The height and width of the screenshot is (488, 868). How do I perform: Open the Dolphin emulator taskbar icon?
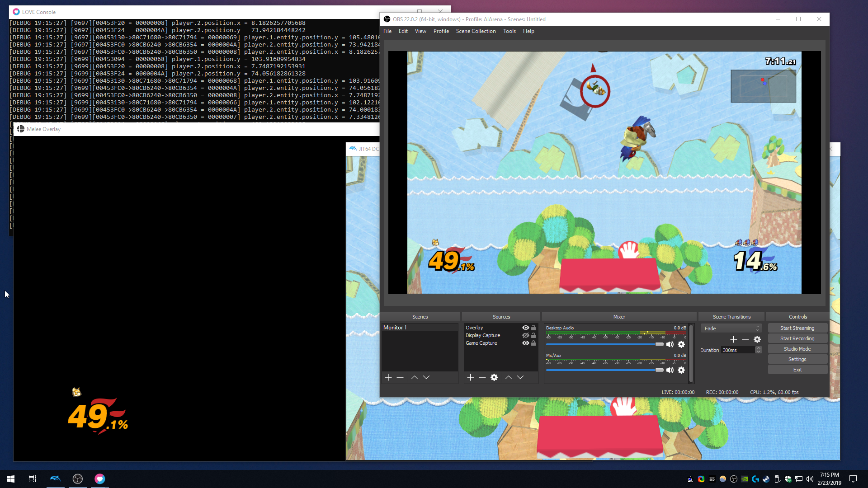coord(56,479)
